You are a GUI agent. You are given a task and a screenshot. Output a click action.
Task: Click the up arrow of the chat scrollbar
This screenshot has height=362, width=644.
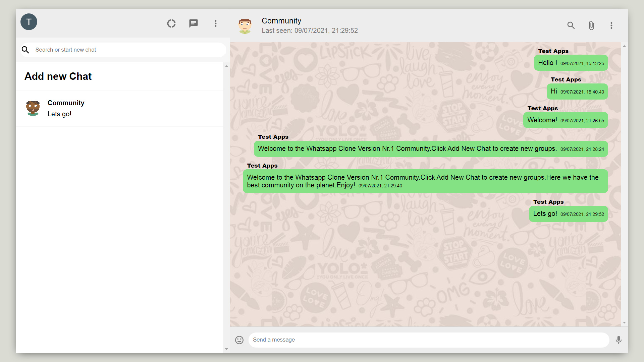pos(624,46)
